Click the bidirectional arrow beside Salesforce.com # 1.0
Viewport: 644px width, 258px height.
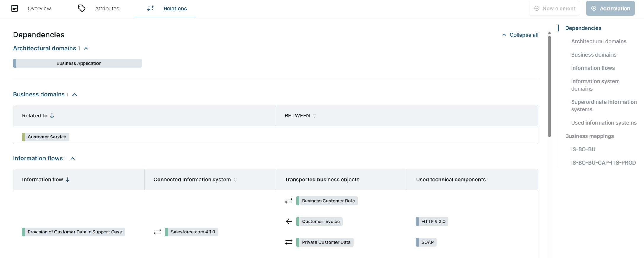157,232
